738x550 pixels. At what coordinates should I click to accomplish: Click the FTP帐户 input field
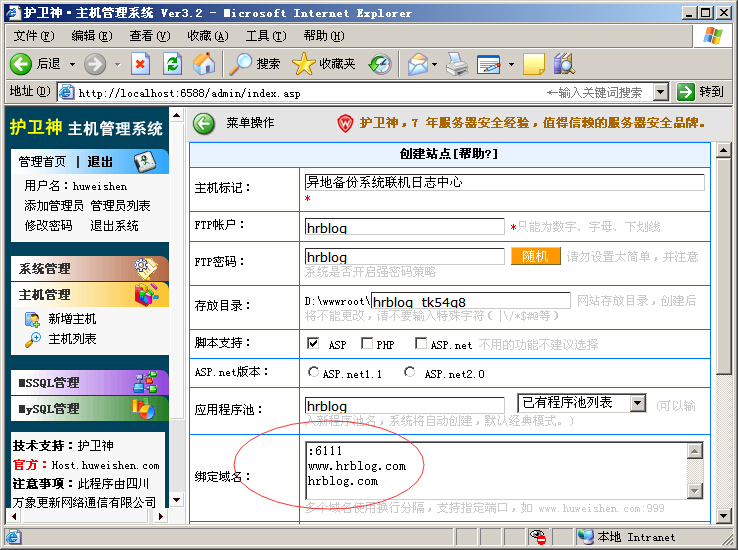[x=404, y=227]
